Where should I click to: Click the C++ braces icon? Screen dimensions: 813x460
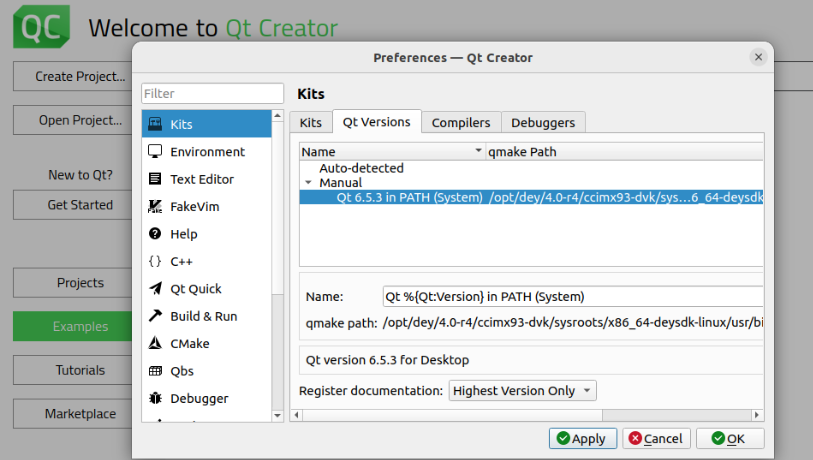point(155,261)
